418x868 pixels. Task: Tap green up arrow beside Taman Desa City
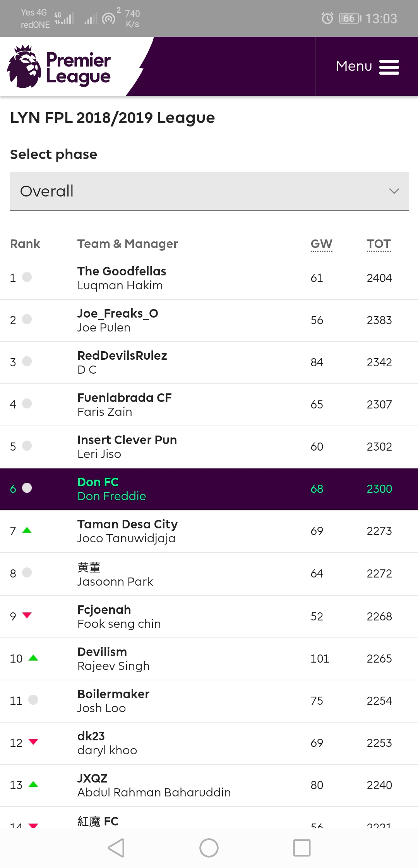[x=27, y=530]
